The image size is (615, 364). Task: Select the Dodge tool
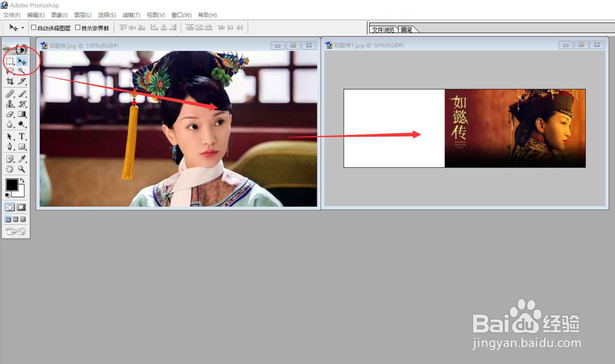[x=22, y=124]
